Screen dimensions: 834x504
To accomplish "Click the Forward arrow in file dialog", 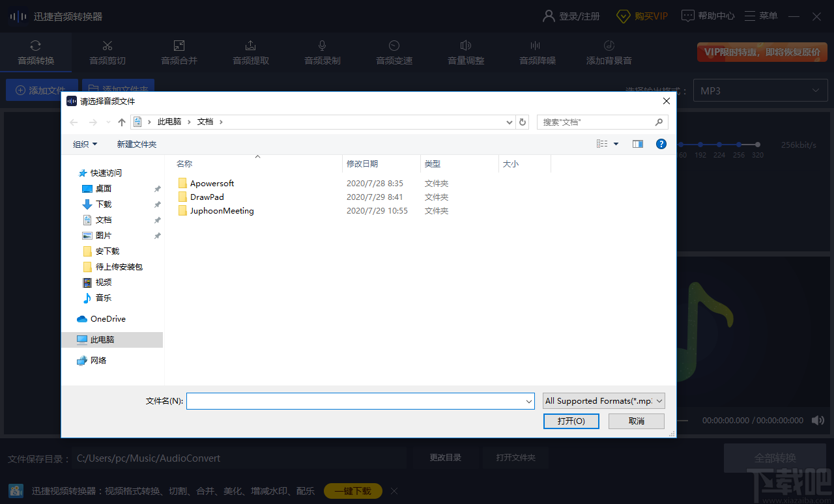I will tap(93, 122).
